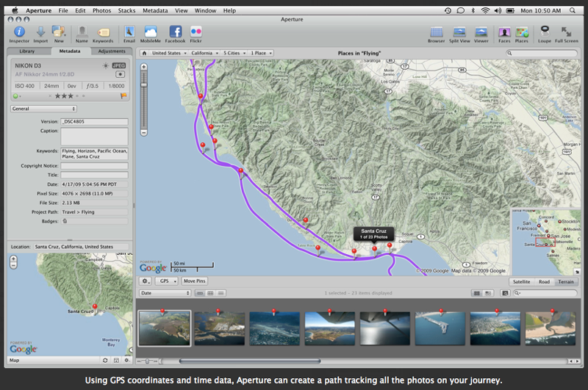Click the Caption text field

click(95, 136)
